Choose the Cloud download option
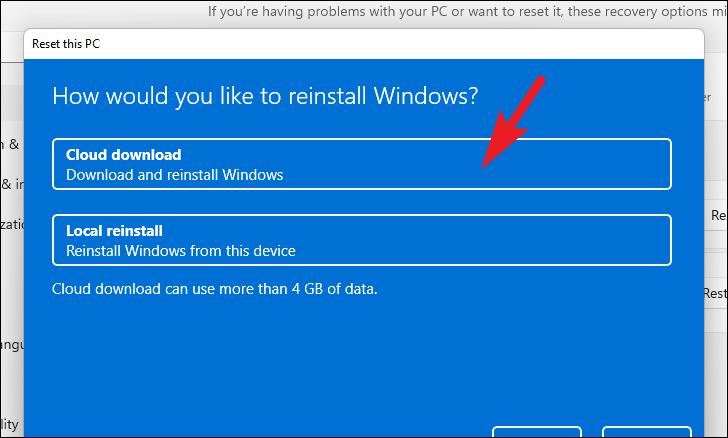The image size is (728, 438). tap(362, 164)
